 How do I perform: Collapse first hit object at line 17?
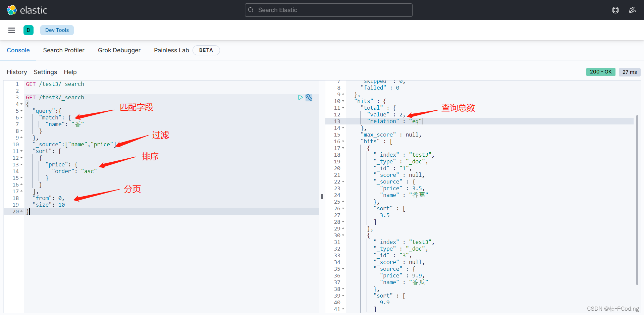click(343, 148)
